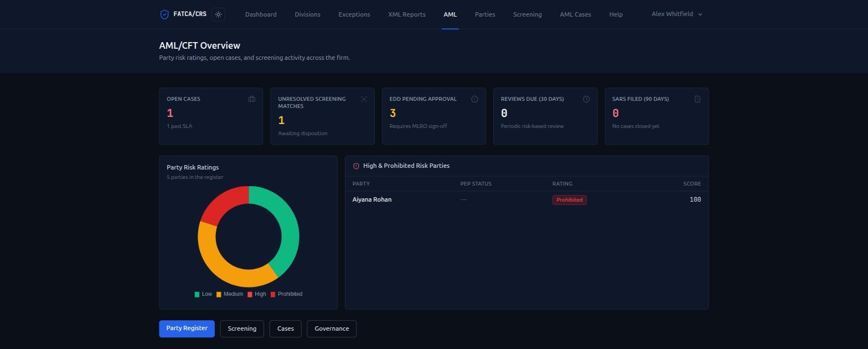
Task: Click the Medium legend orange swatch
Action: click(x=219, y=294)
